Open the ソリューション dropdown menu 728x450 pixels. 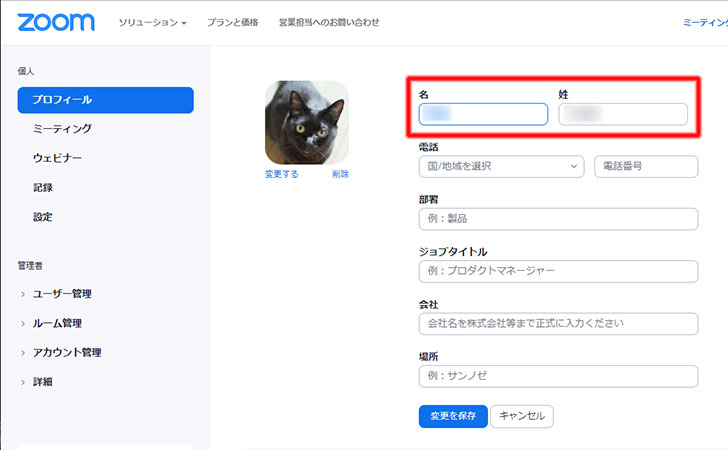click(x=152, y=22)
